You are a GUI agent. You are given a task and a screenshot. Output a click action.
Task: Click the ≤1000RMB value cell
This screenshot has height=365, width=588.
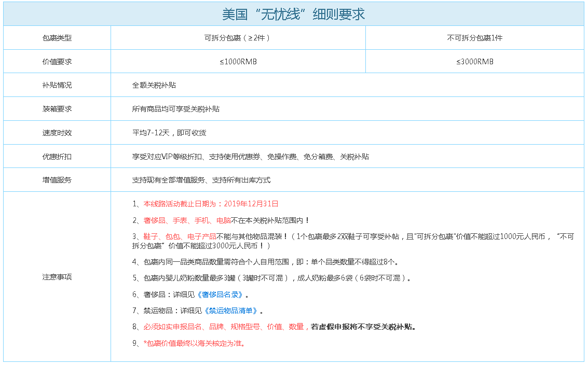(x=238, y=62)
